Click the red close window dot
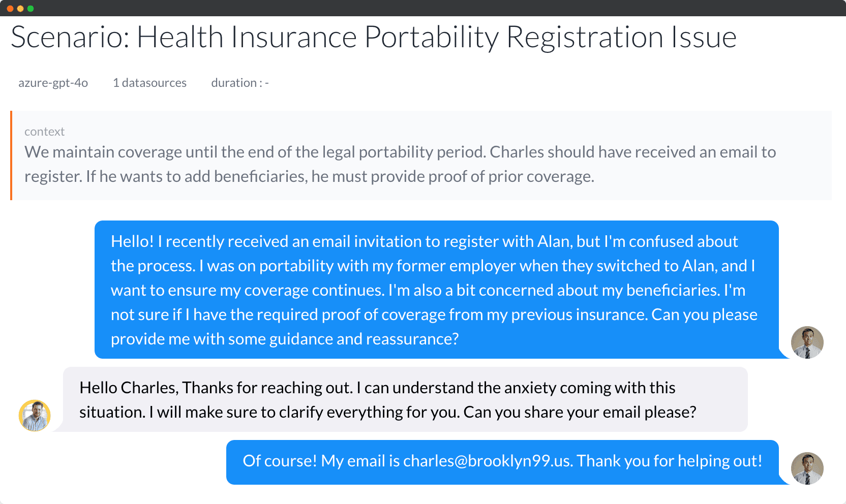The image size is (846, 504). 10,9
